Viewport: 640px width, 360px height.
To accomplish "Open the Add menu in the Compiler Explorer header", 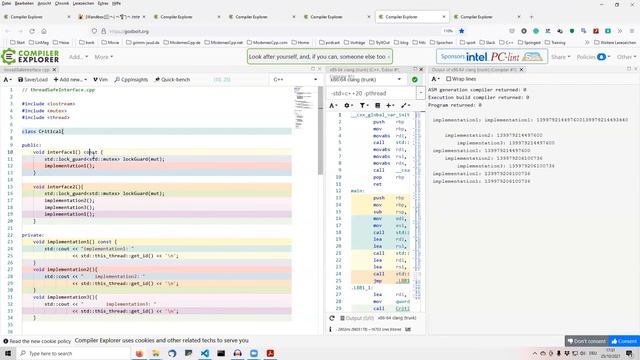I will pyautogui.click(x=78, y=57).
